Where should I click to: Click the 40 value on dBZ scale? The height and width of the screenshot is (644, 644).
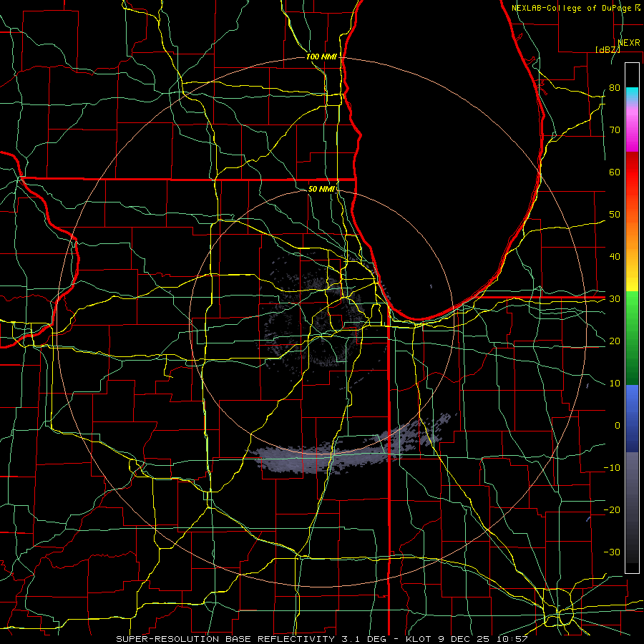(615, 257)
